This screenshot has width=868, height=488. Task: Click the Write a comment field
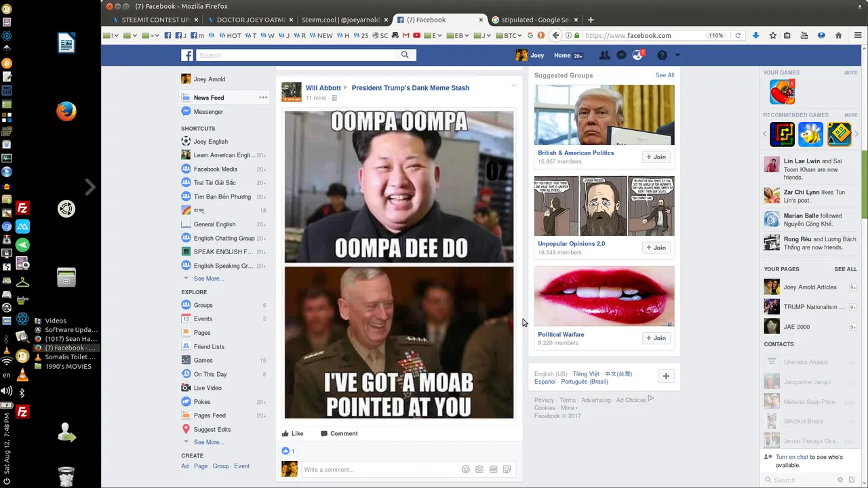380,469
